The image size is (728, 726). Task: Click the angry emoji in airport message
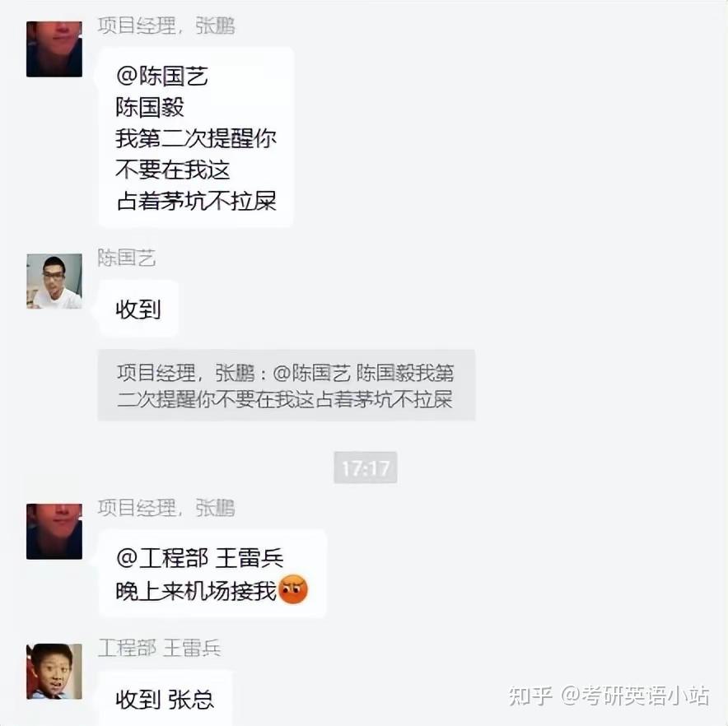click(x=293, y=589)
